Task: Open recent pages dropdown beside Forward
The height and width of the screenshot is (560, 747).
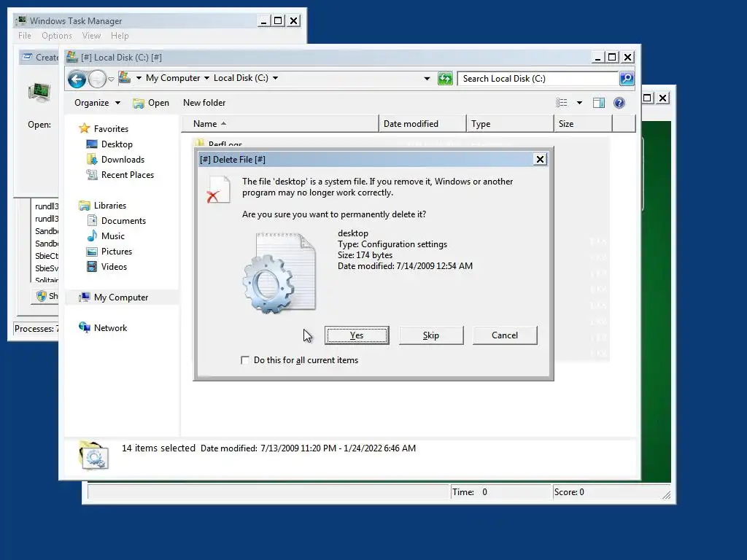Action: pyautogui.click(x=111, y=79)
